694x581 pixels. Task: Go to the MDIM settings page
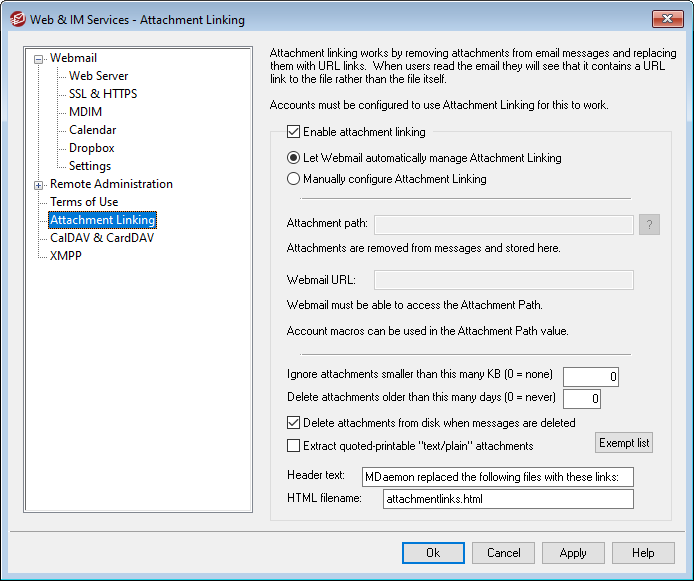[x=85, y=112]
